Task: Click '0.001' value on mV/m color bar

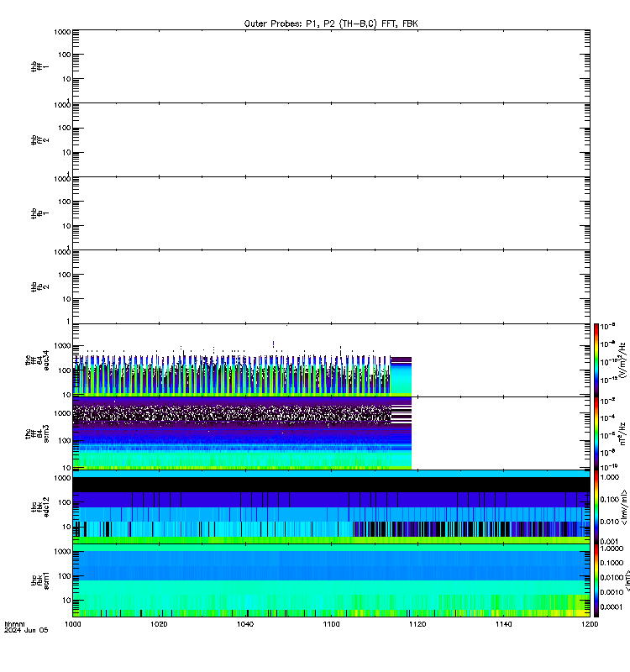Action: click(610, 541)
